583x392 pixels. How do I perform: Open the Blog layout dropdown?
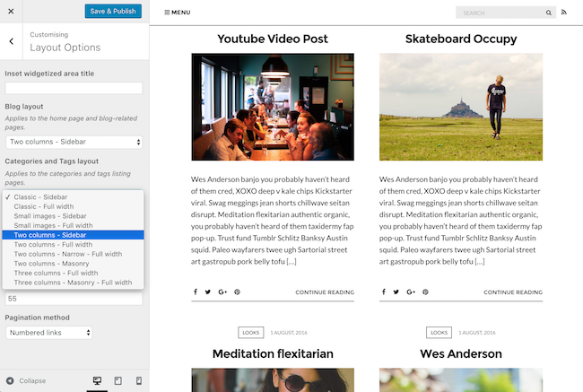tap(74, 142)
